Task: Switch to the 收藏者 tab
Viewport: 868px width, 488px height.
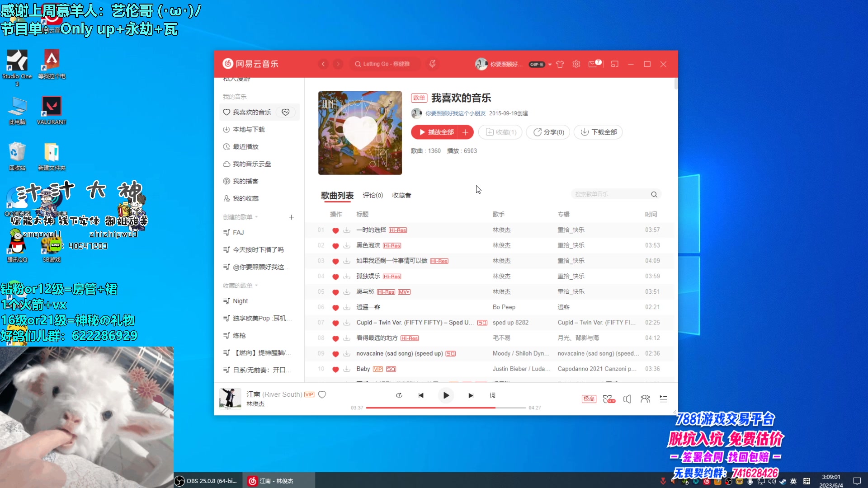Action: (x=402, y=195)
